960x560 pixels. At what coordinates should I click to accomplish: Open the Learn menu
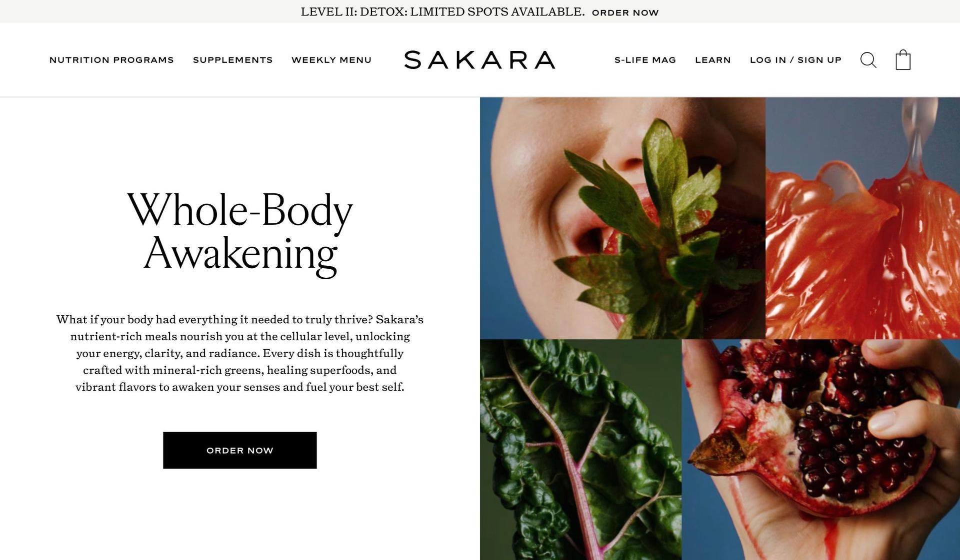pos(713,60)
